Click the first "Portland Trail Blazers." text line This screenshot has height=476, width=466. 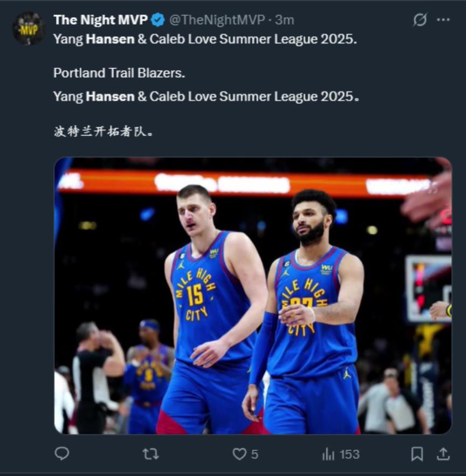click(119, 73)
